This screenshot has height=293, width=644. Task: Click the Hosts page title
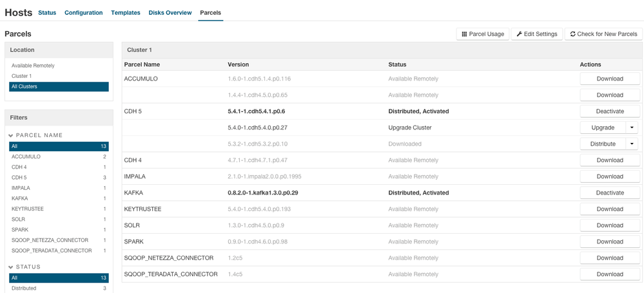point(19,13)
